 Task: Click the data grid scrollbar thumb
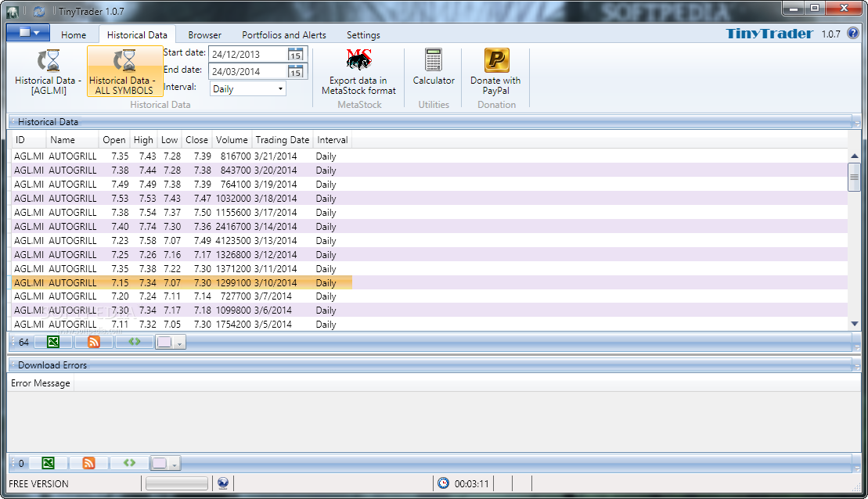pos(854,177)
